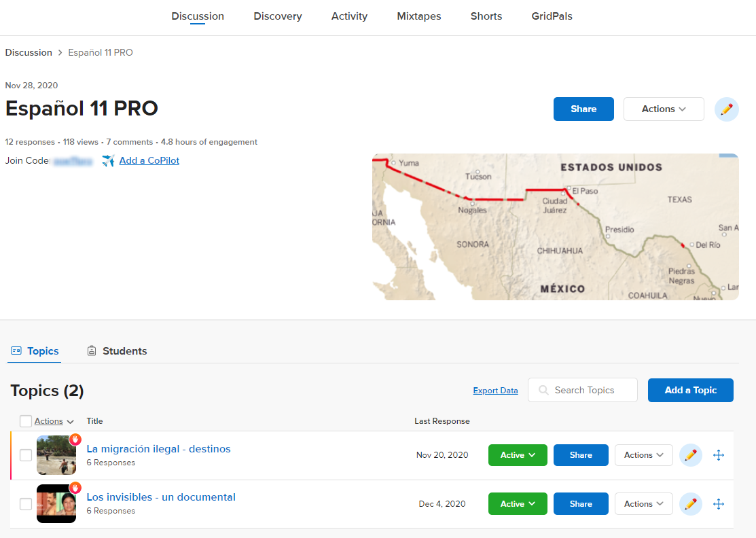The width and height of the screenshot is (756, 538).
Task: Expand the Active status dropdown for La migración ilegal
Action: [x=518, y=455]
